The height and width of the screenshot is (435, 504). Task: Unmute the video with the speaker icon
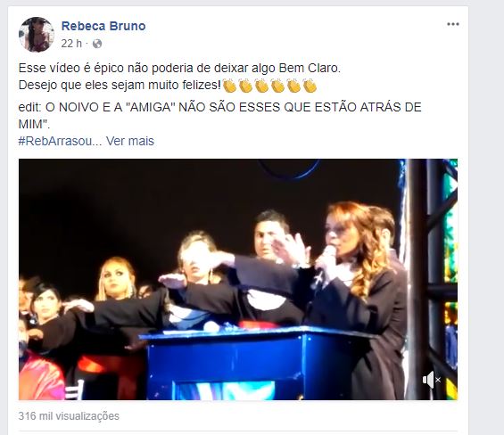pyautogui.click(x=432, y=380)
